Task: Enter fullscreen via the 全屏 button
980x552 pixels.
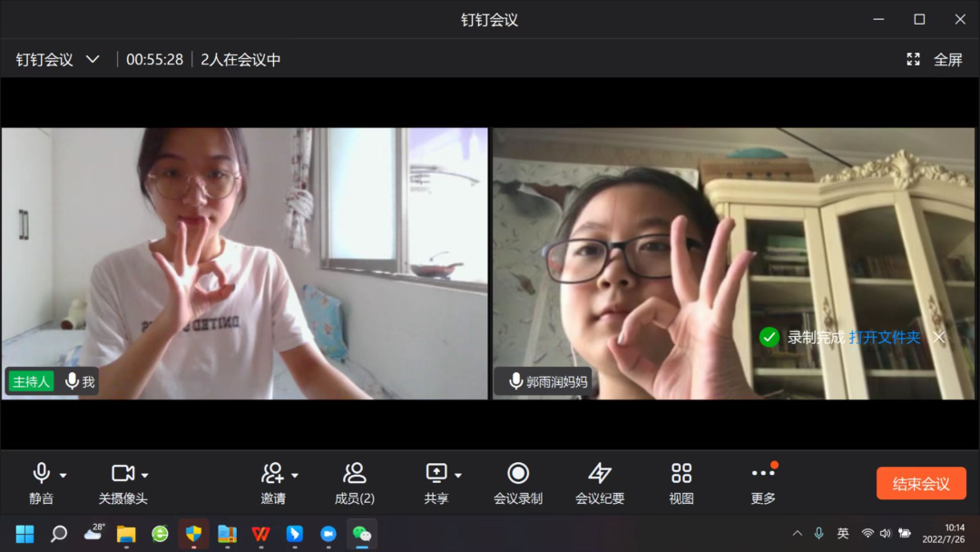Action: click(x=935, y=59)
